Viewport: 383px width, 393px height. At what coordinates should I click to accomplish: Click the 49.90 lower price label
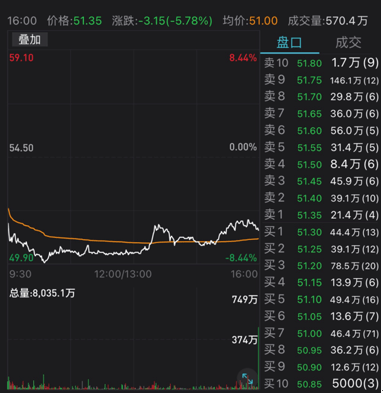click(x=21, y=258)
